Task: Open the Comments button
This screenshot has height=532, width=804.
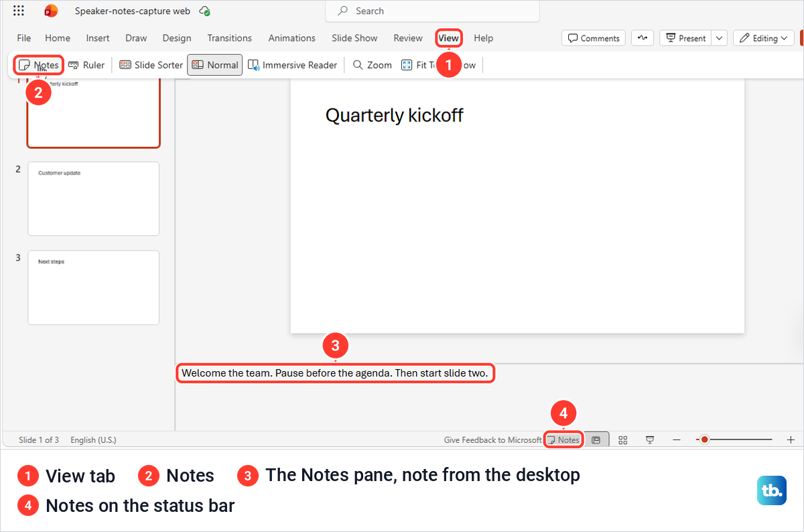Action: (594, 38)
